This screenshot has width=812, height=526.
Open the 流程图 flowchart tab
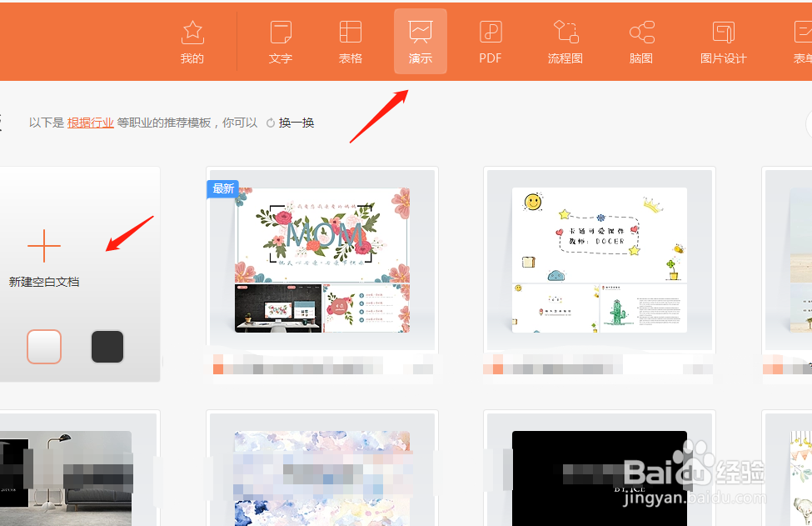click(565, 42)
